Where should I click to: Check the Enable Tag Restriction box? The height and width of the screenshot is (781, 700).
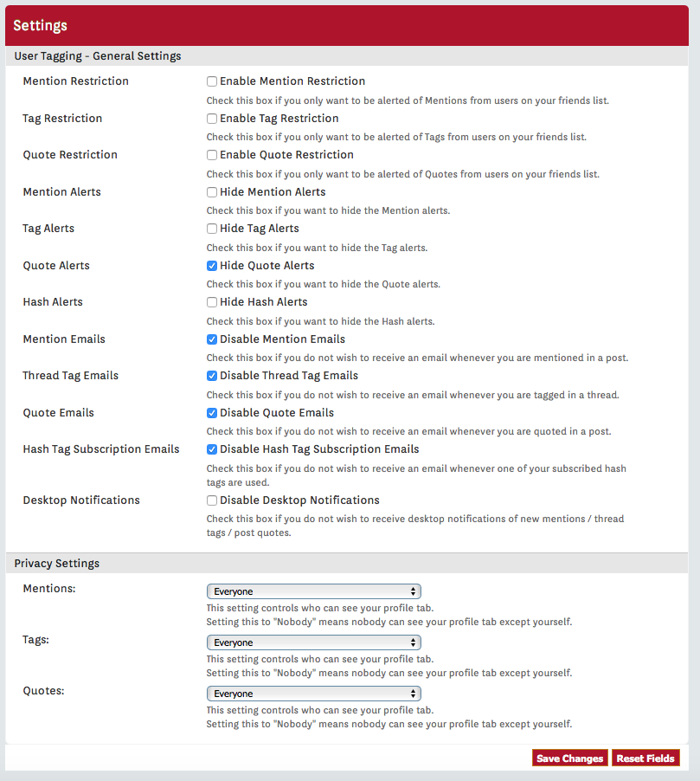(x=212, y=119)
